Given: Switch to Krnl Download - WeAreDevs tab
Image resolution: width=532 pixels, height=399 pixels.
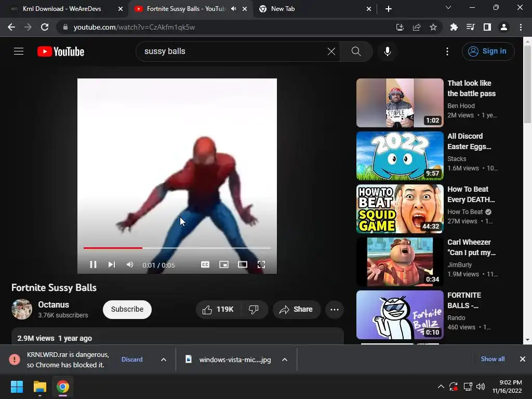Looking at the screenshot, I should tap(62, 9).
